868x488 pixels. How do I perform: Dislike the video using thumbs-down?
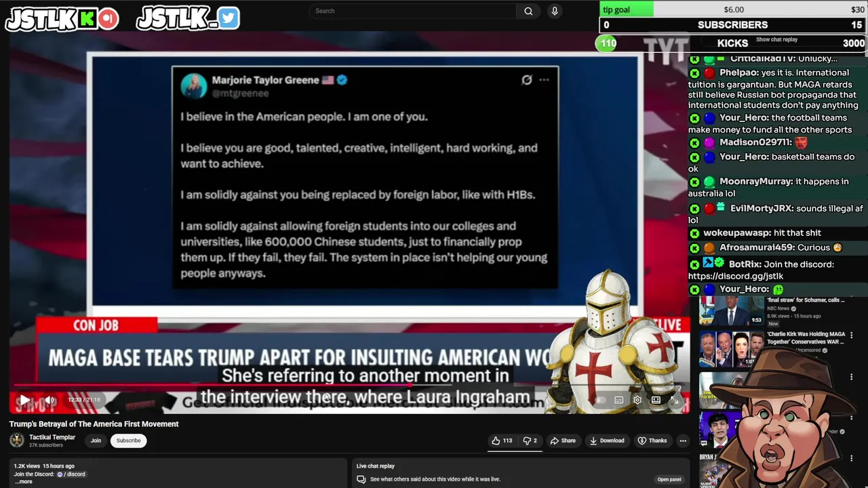click(530, 441)
